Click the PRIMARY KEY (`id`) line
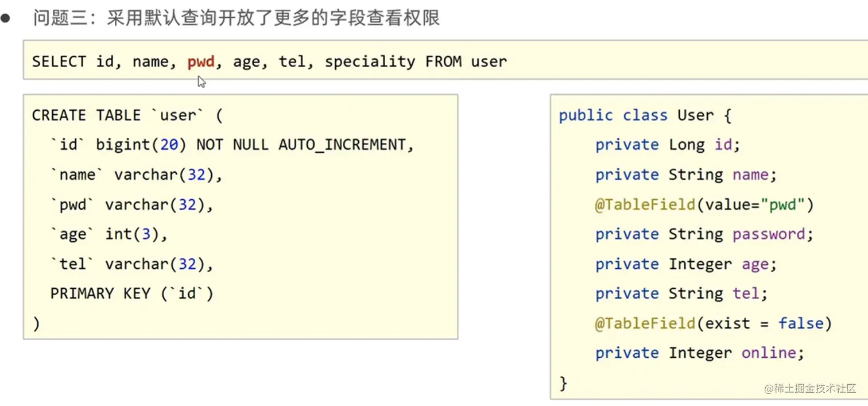This screenshot has width=868, height=406. [131, 293]
